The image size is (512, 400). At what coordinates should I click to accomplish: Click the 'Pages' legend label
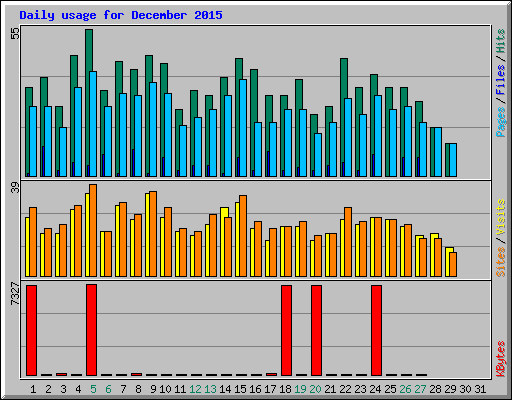point(501,122)
